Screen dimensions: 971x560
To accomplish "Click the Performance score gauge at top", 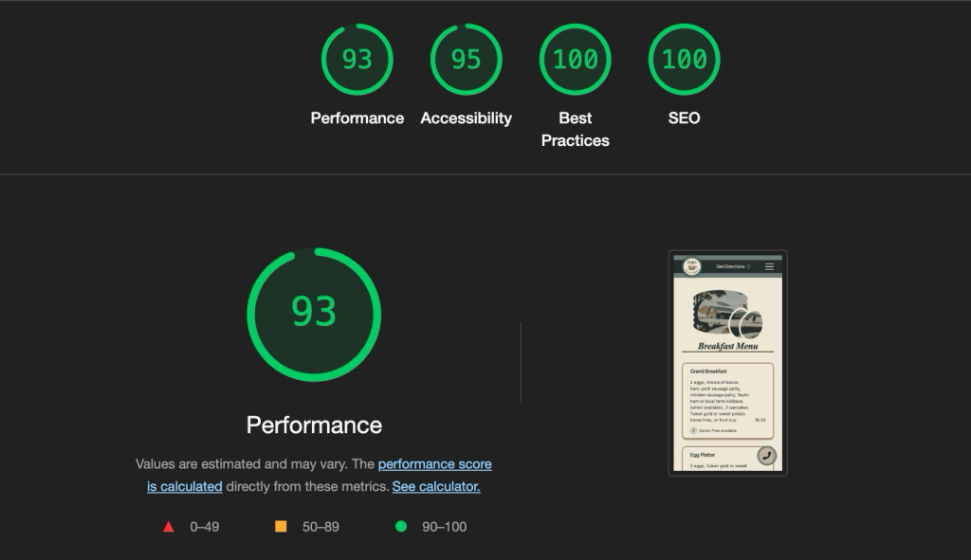I will click(x=357, y=60).
